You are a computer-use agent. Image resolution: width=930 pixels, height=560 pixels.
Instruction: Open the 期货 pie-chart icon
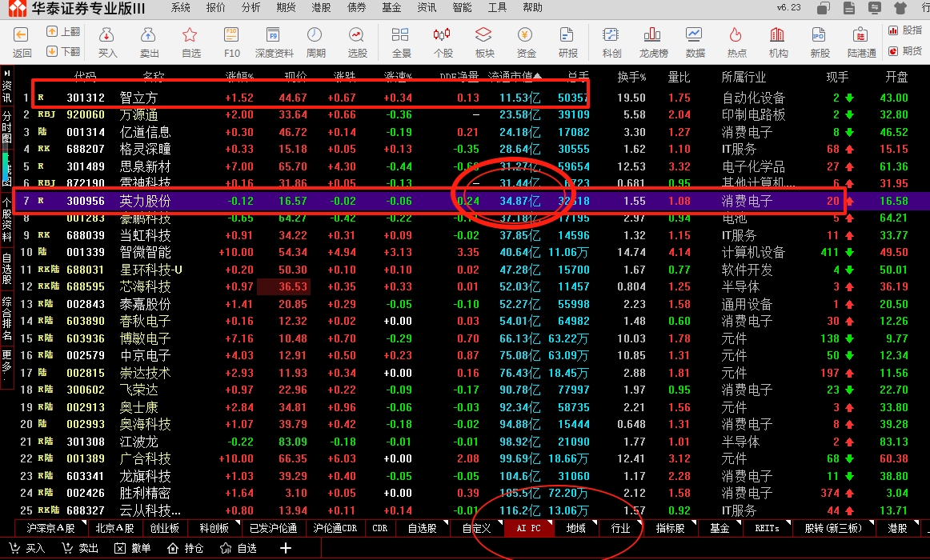[893, 51]
